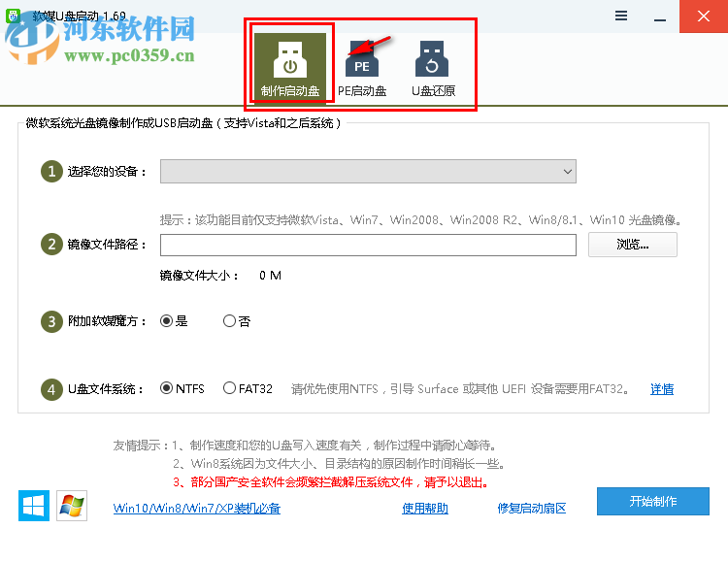
Task: Open the hamburger menu in title bar
Action: pos(621,17)
